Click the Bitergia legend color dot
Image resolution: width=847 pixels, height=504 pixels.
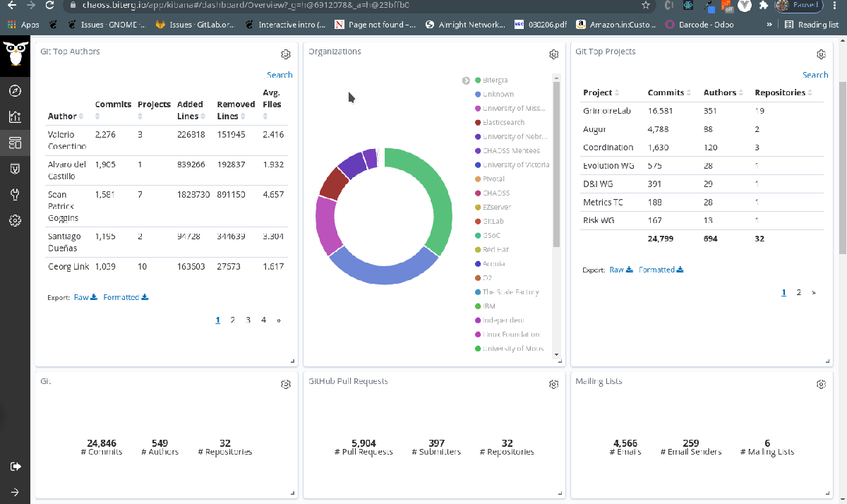click(x=478, y=80)
